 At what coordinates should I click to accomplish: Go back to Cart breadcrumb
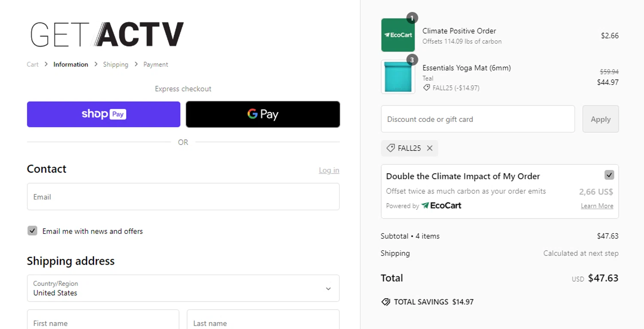[x=33, y=64]
